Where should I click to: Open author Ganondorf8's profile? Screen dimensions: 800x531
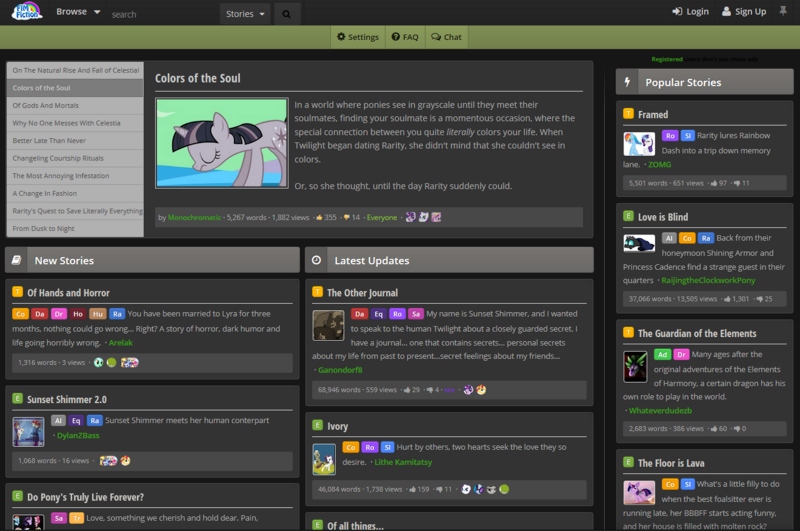click(x=340, y=370)
